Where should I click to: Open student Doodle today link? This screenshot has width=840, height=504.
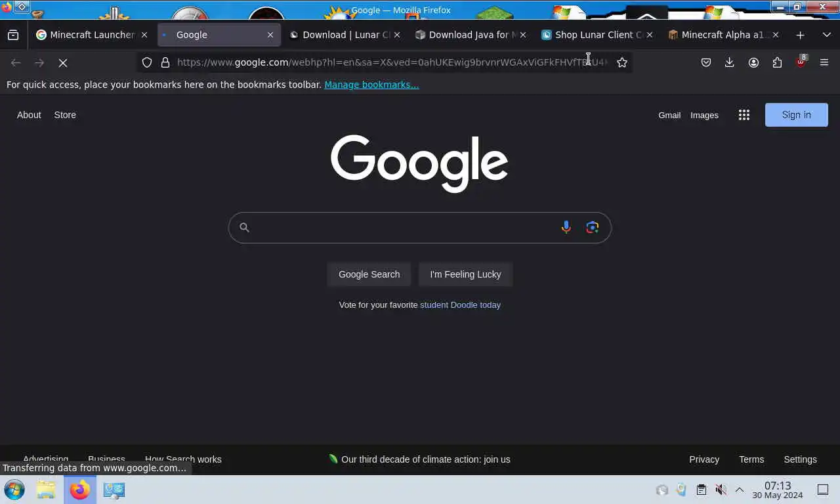tap(460, 304)
